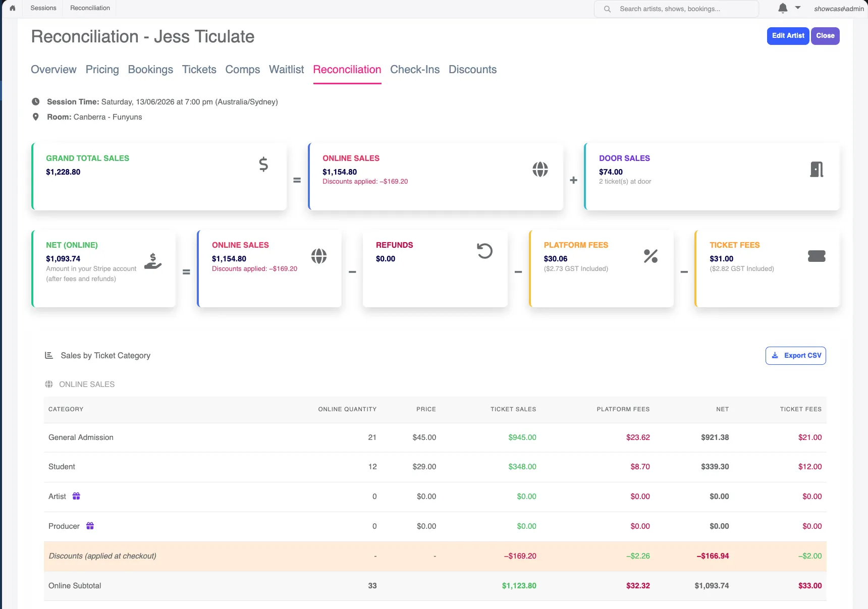The height and width of the screenshot is (609, 868).
Task: Click the $30.06 platform fees amount
Action: [x=556, y=259]
